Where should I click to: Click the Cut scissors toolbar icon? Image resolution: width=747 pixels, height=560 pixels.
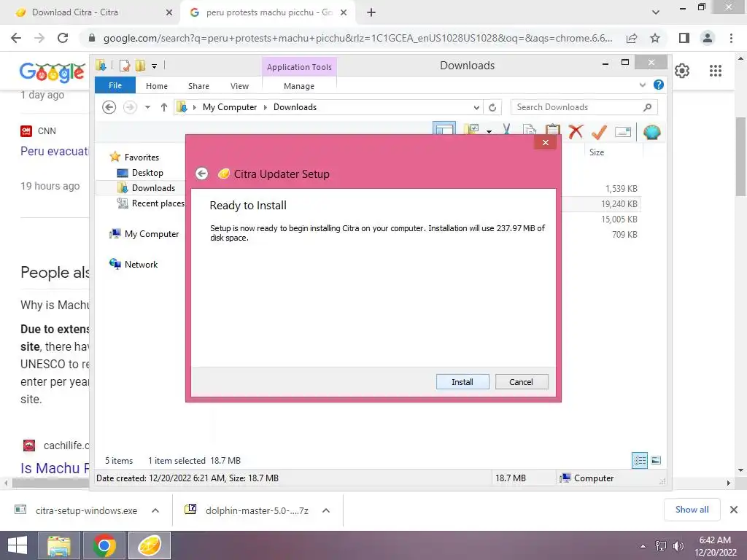click(x=506, y=131)
